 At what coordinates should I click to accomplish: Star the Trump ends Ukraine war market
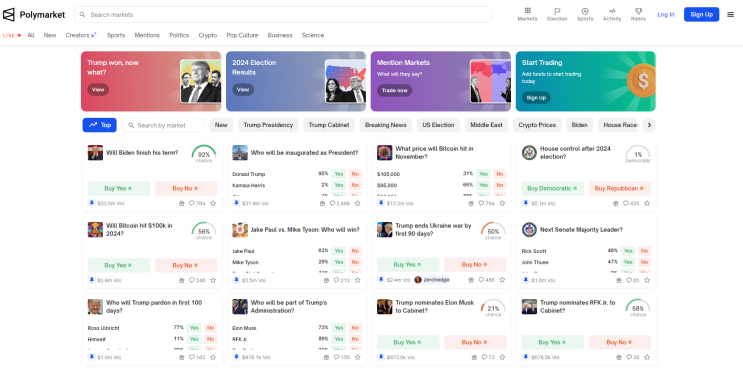point(502,280)
